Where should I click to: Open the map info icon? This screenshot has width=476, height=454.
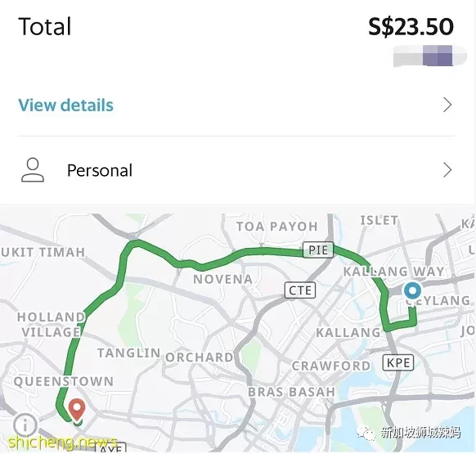[x=25, y=425]
